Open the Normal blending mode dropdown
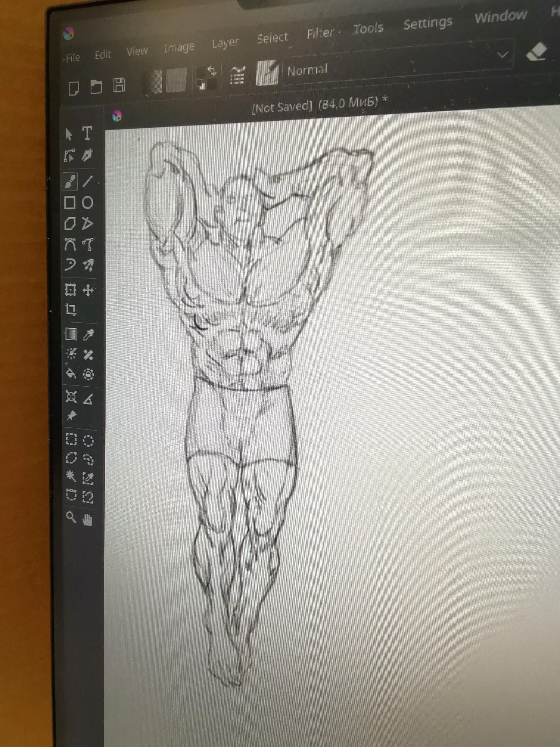This screenshot has width=560, height=747. click(x=398, y=63)
